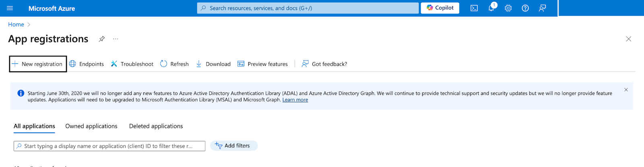The width and height of the screenshot is (644, 167).
Task: Start a New registration
Action: pos(38,64)
